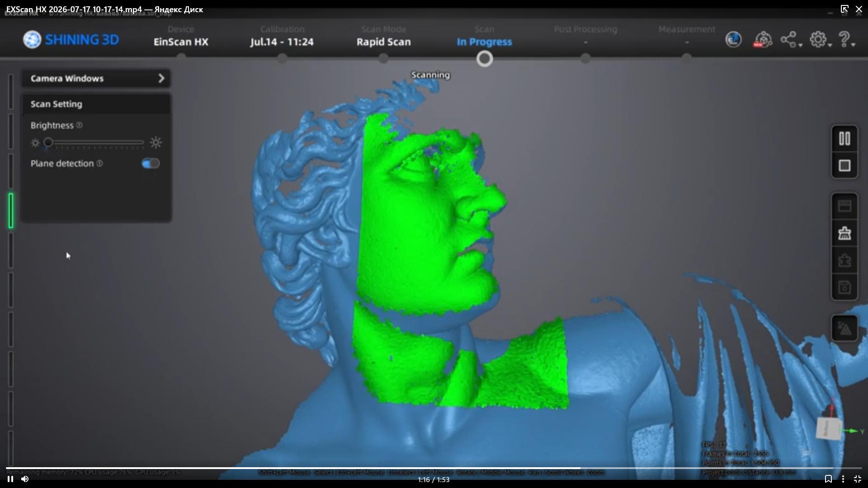Open the share icon in the top bar

pos(791,40)
